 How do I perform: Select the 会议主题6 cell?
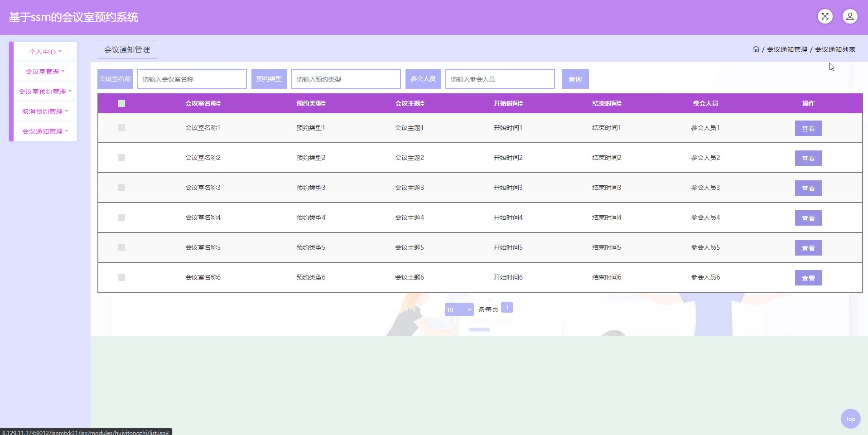[410, 277]
